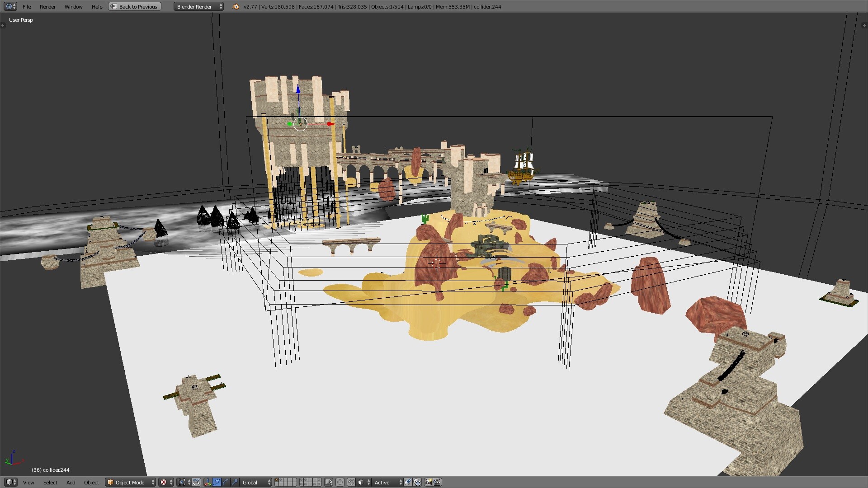Toggle lock layers to scene
Viewport: 868px width, 488px height.
[328, 482]
